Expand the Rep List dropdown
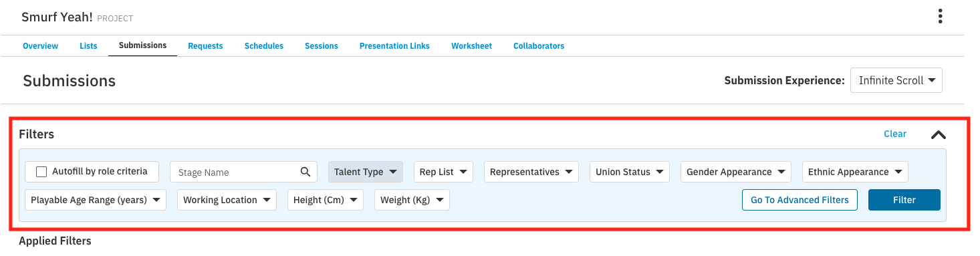 443,172
